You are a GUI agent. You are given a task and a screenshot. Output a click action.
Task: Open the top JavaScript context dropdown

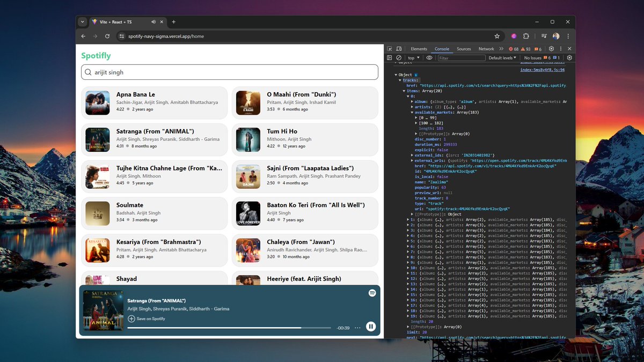pos(414,58)
